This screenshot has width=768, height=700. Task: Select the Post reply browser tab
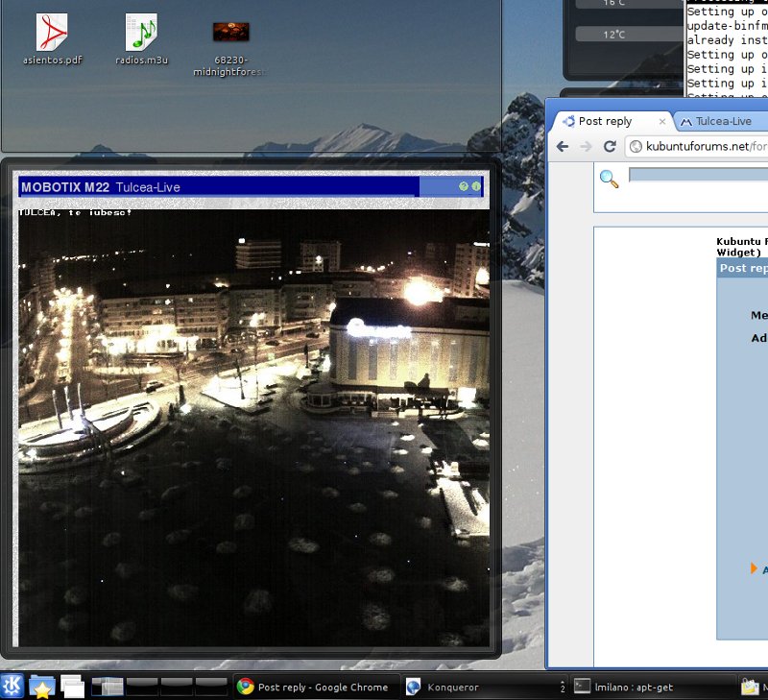tap(605, 122)
